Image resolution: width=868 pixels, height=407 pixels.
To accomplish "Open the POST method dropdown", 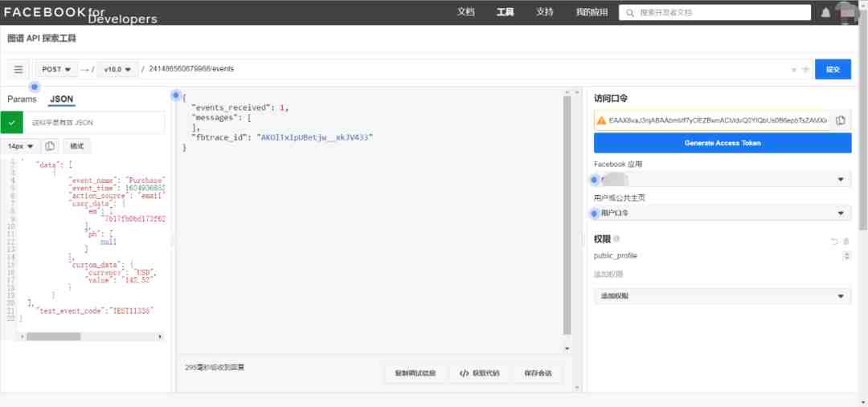I will [56, 70].
